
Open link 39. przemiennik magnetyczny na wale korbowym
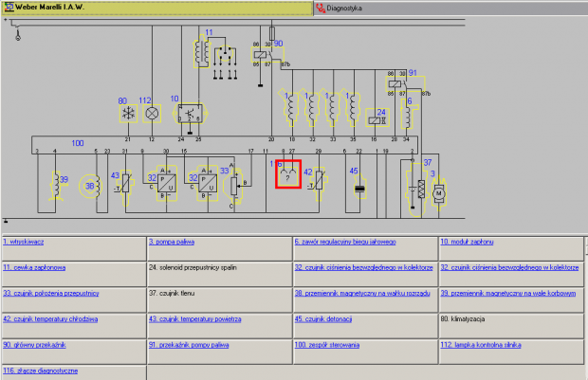tap(507, 293)
